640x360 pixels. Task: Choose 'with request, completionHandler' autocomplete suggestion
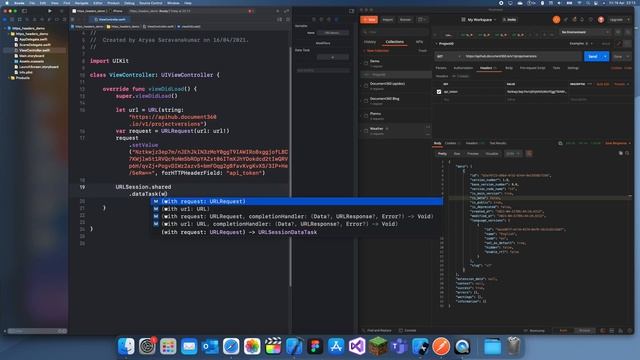point(297,216)
